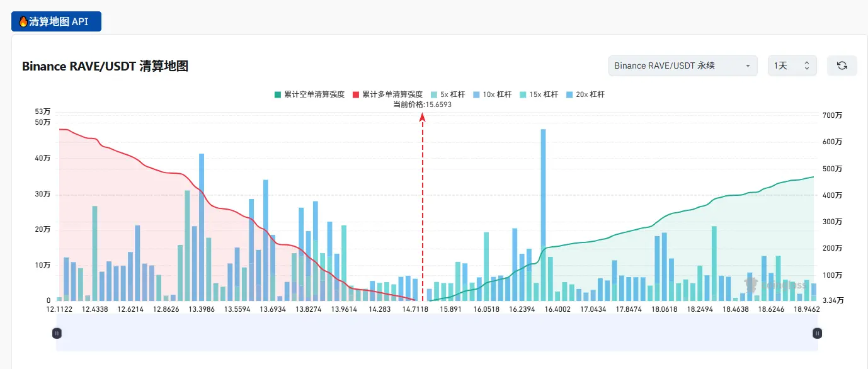
Task: Toggle 累计多单清算强度 legend series
Action: (x=387, y=94)
